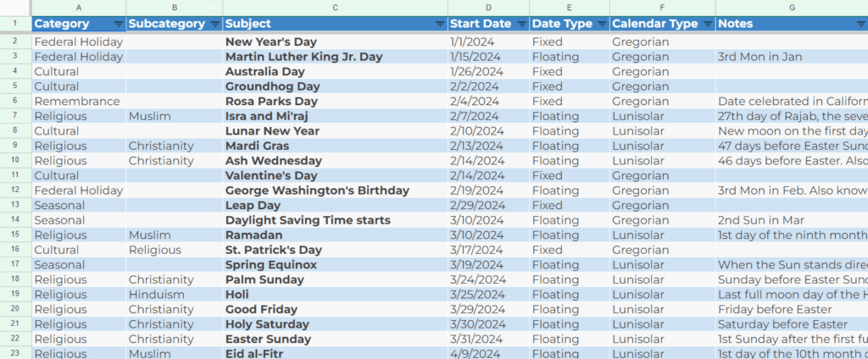Click the Notes header cell
868x359 pixels.
coord(792,24)
